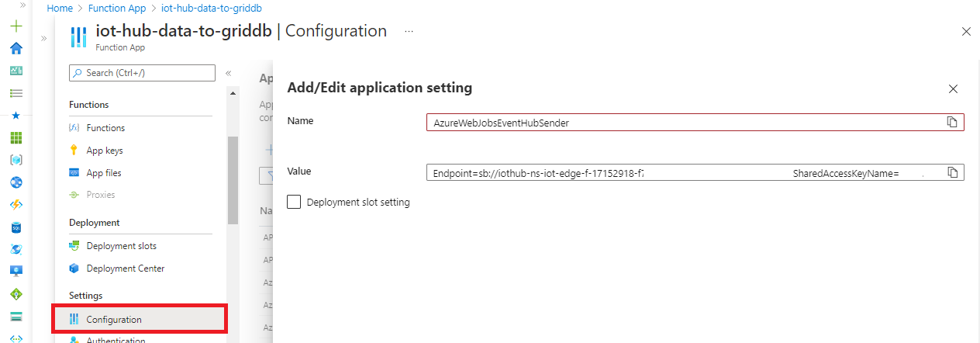Expand the Azure portal sidebar menu
Viewport: 980px width, 343px height.
pyautogui.click(x=22, y=5)
